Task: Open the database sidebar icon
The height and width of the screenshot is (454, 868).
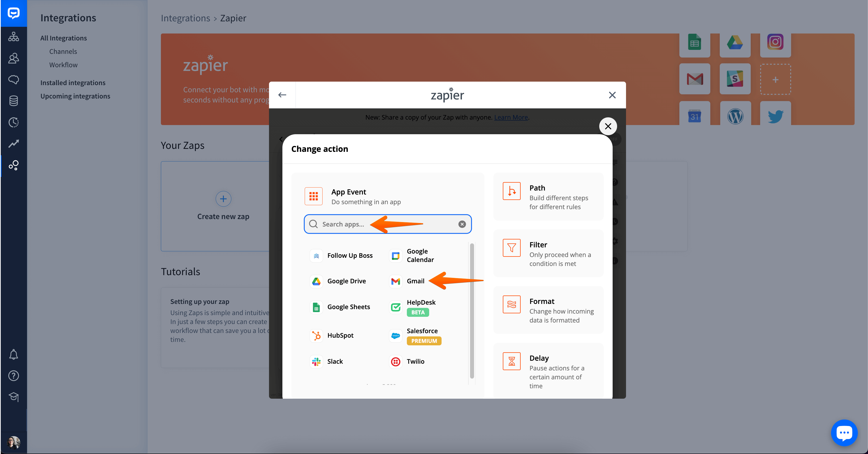Action: pos(13,101)
